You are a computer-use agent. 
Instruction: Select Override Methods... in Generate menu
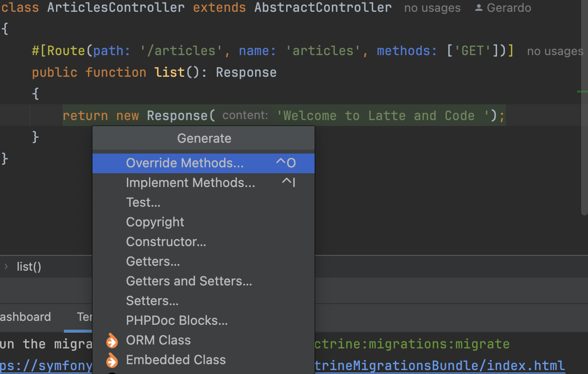click(x=184, y=163)
